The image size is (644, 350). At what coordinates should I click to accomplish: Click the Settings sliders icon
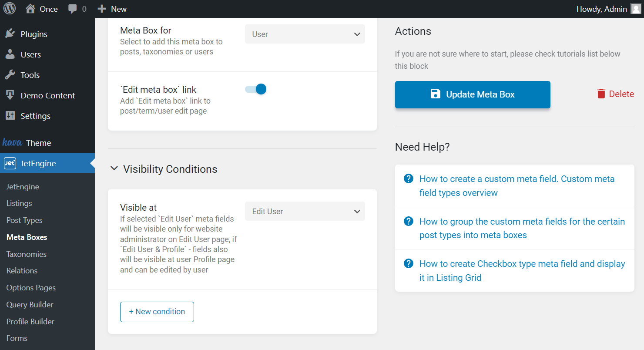click(10, 116)
